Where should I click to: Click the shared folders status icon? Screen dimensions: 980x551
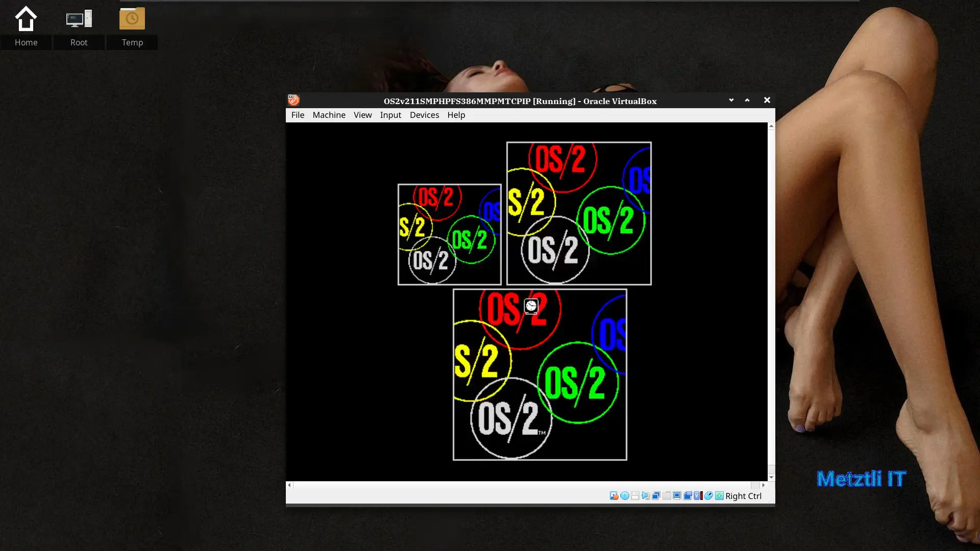pos(667,496)
